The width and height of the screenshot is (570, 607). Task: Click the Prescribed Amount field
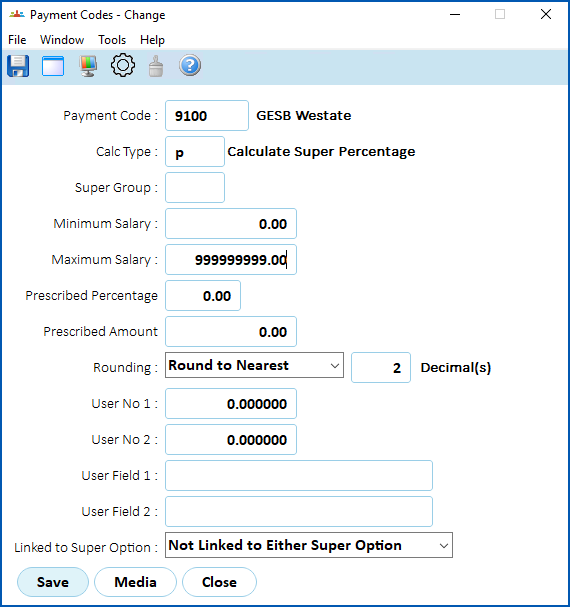(x=231, y=331)
